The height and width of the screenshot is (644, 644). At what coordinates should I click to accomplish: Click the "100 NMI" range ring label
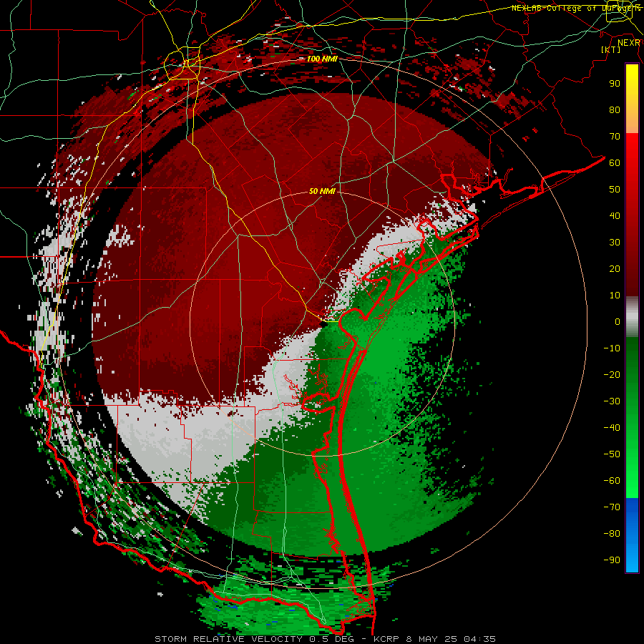click(322, 59)
